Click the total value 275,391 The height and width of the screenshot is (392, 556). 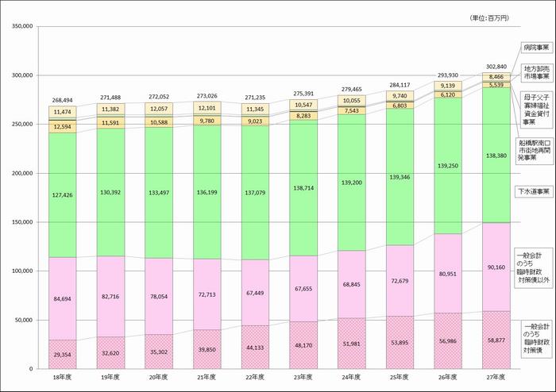(x=303, y=94)
